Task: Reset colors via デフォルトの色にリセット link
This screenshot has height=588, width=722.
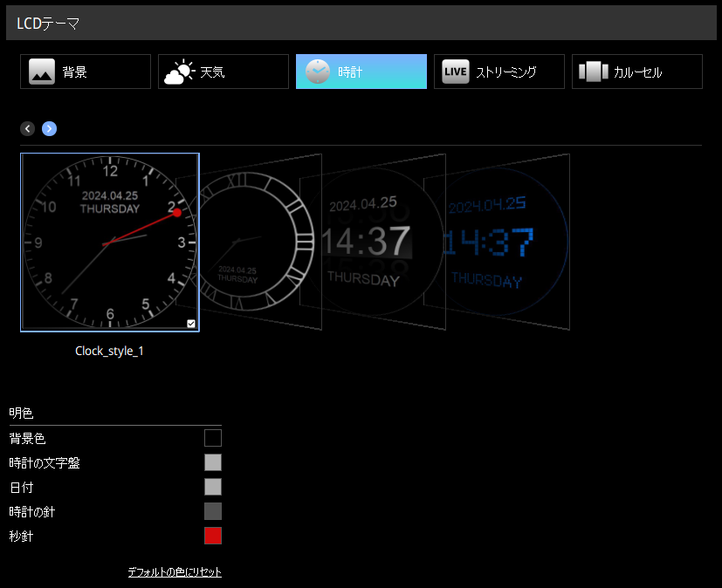Action: click(x=175, y=572)
